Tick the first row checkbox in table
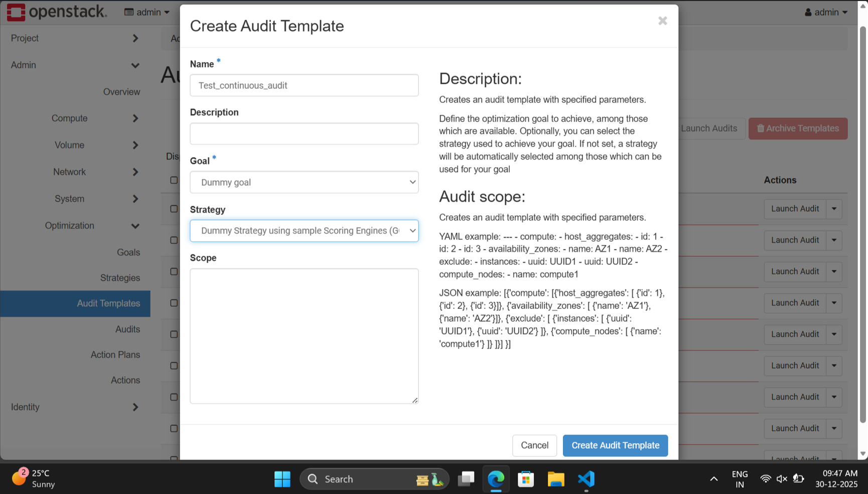The image size is (868, 494). tap(174, 209)
